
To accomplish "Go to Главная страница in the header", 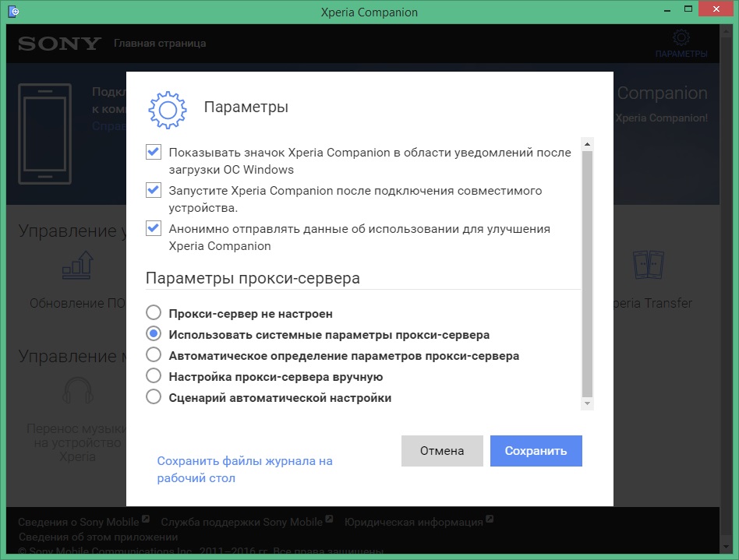I will 160,44.
